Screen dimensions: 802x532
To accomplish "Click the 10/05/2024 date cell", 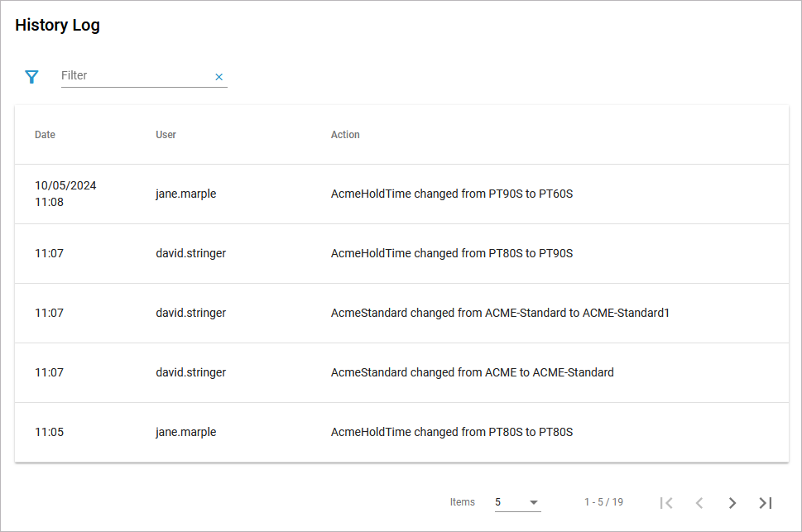I will [65, 186].
